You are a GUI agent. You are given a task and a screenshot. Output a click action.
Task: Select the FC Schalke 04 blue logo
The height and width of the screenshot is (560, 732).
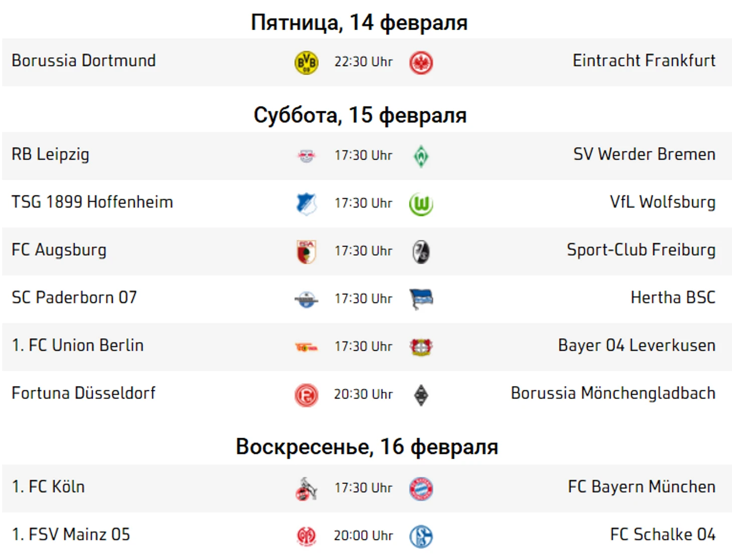click(421, 536)
